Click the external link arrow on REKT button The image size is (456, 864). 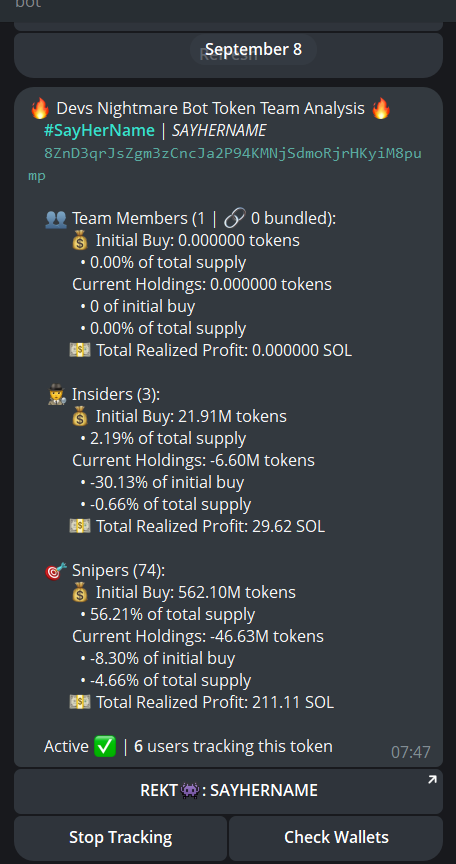(432, 780)
